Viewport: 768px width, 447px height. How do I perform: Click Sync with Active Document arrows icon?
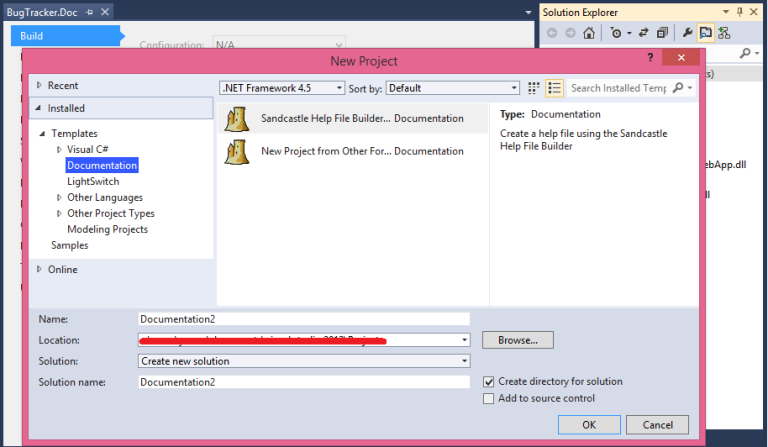click(x=644, y=33)
